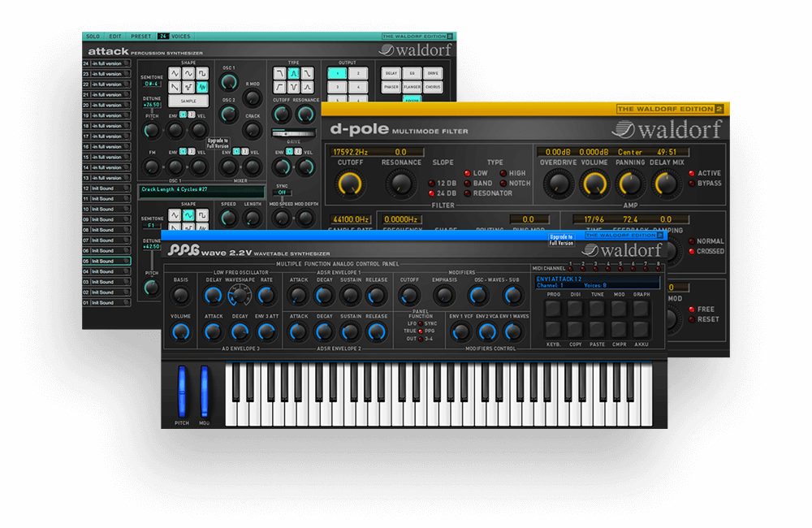812x528 pixels.
Task: Enable the PHASER effect button in Attack
Action: [x=391, y=87]
